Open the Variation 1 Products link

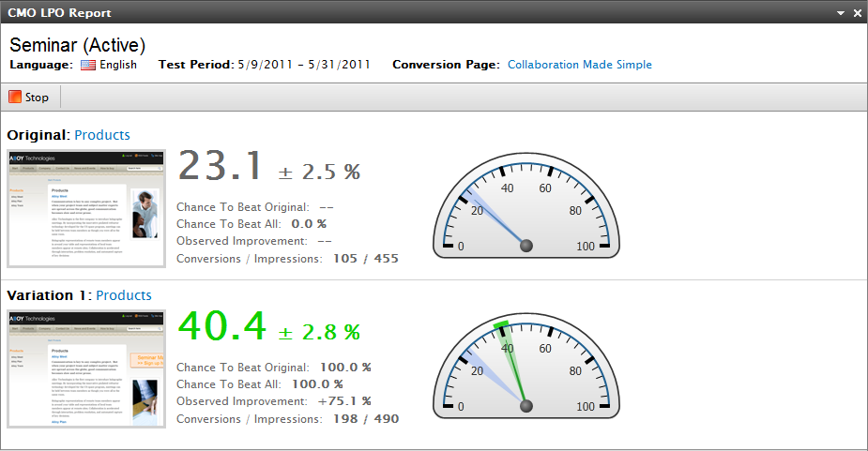[x=124, y=295]
